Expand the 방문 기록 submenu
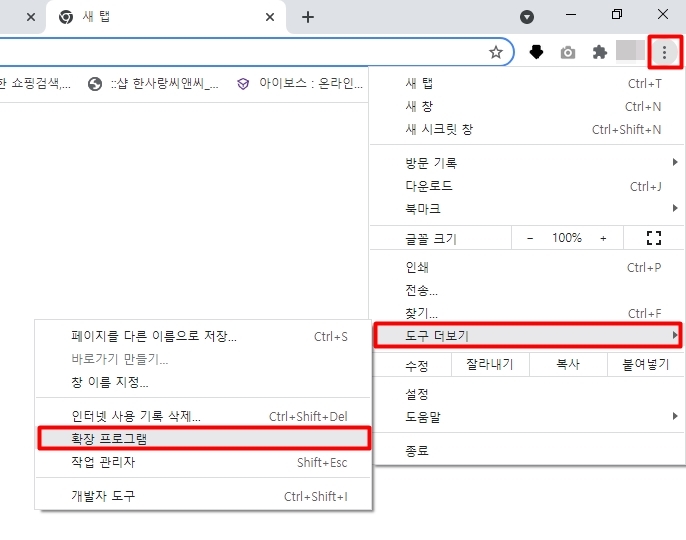 coord(527,163)
